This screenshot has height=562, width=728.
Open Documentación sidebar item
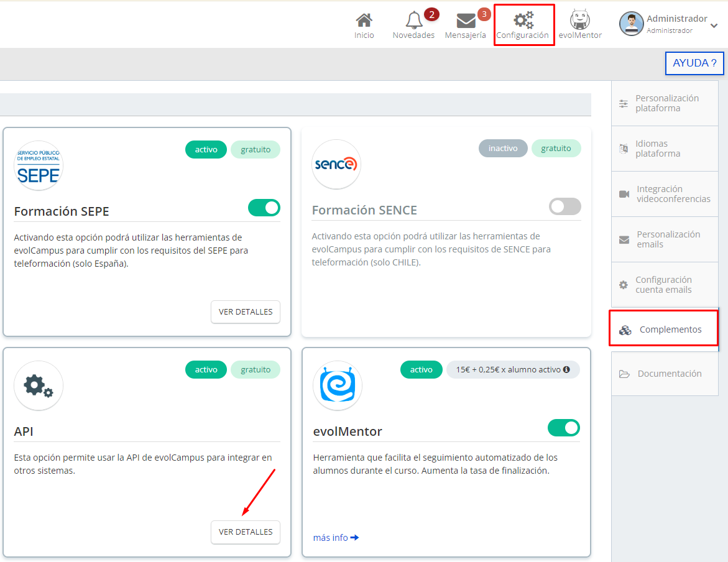pyautogui.click(x=665, y=374)
